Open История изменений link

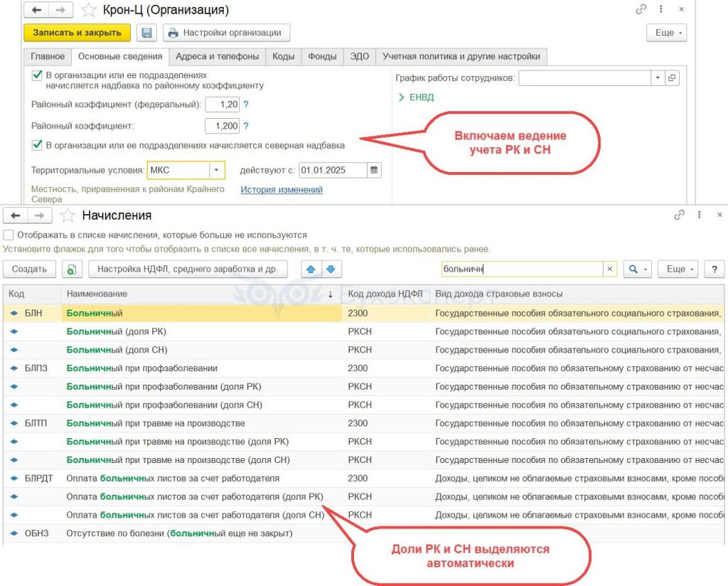coord(282,190)
